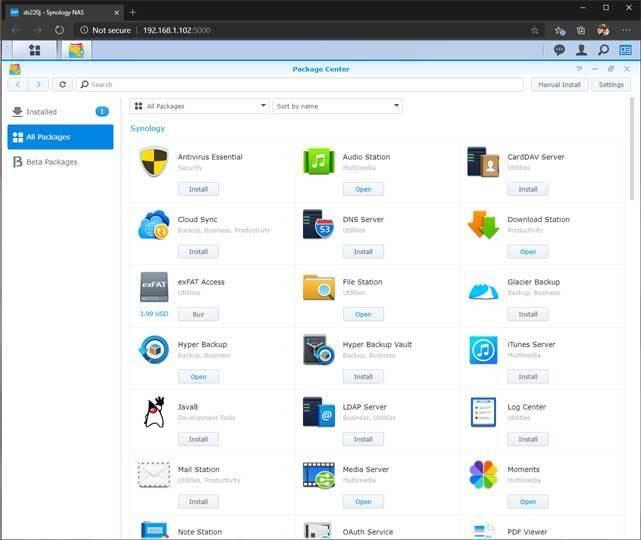Viewport: 641px width, 540px height.
Task: Install Hyper Backup Vault
Action: 363,377
